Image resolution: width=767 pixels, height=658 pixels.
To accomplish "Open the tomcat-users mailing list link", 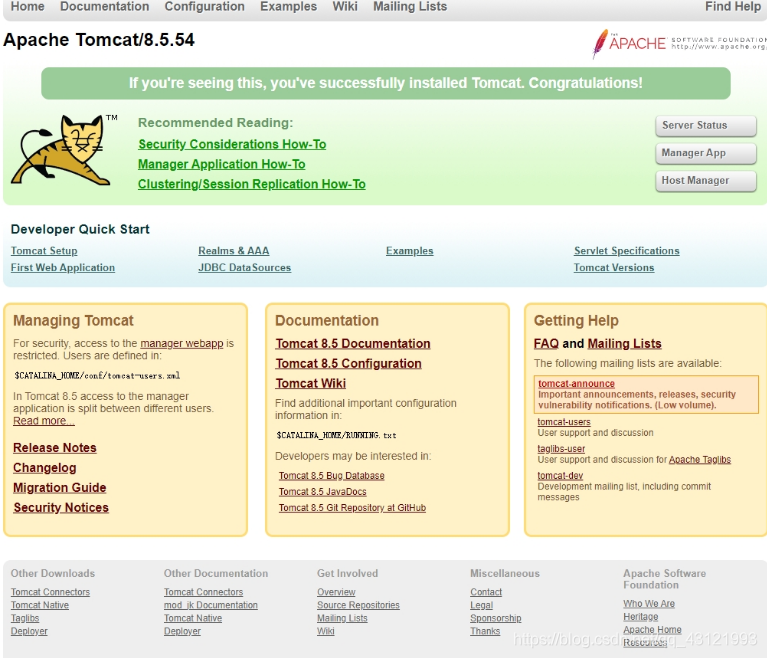I will 564,422.
